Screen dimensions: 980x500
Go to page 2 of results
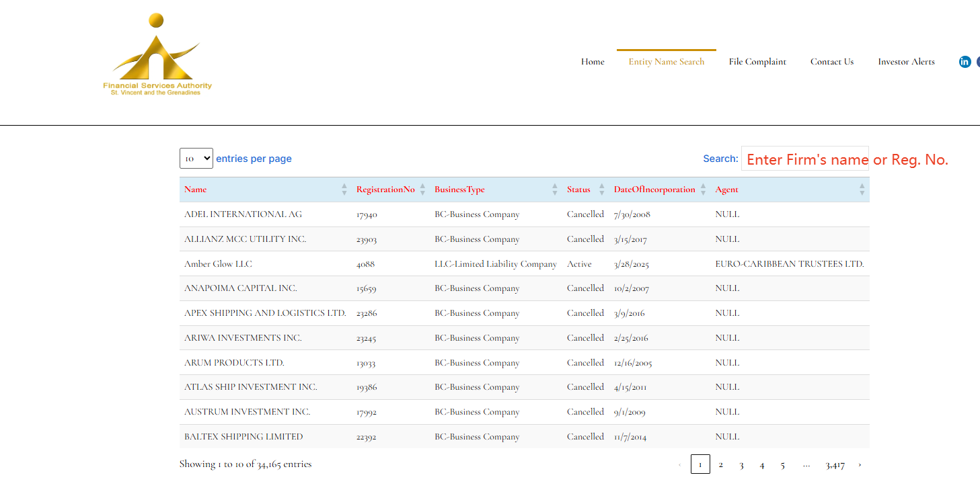(720, 464)
